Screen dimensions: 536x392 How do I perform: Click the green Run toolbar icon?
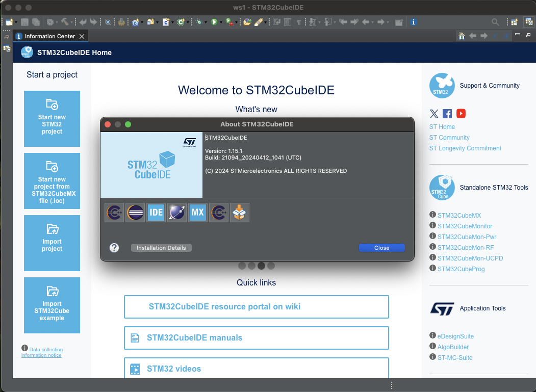[x=214, y=22]
